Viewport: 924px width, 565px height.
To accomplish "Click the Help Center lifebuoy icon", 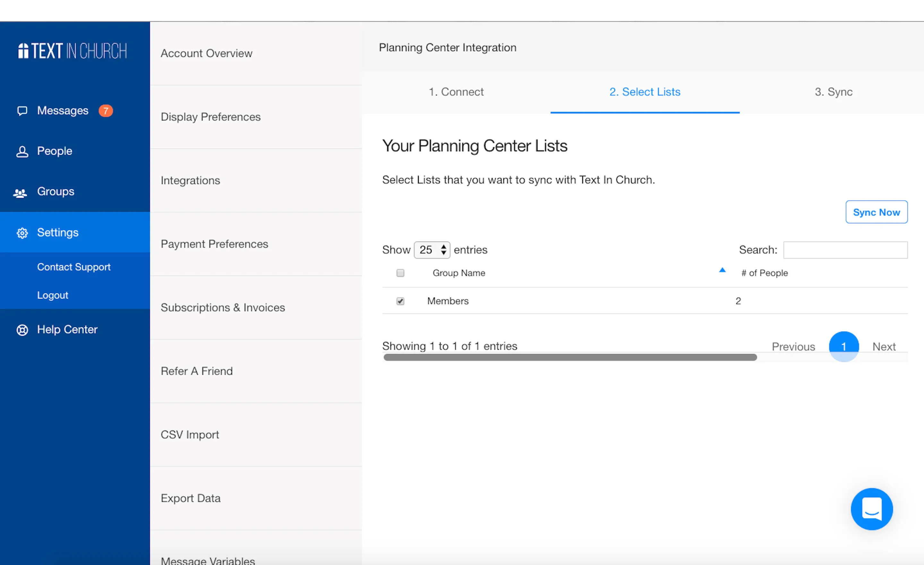I will (22, 330).
